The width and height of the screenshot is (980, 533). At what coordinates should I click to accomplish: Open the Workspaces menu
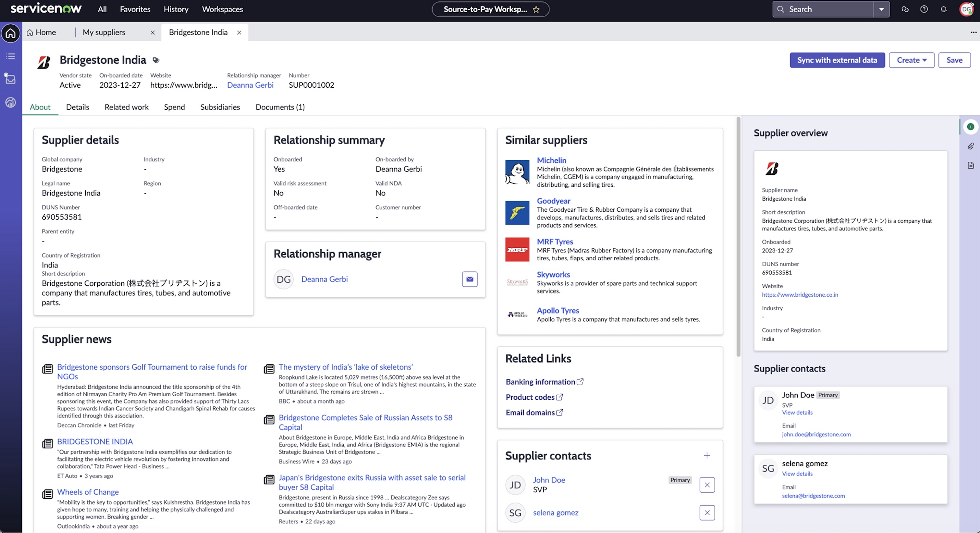222,9
